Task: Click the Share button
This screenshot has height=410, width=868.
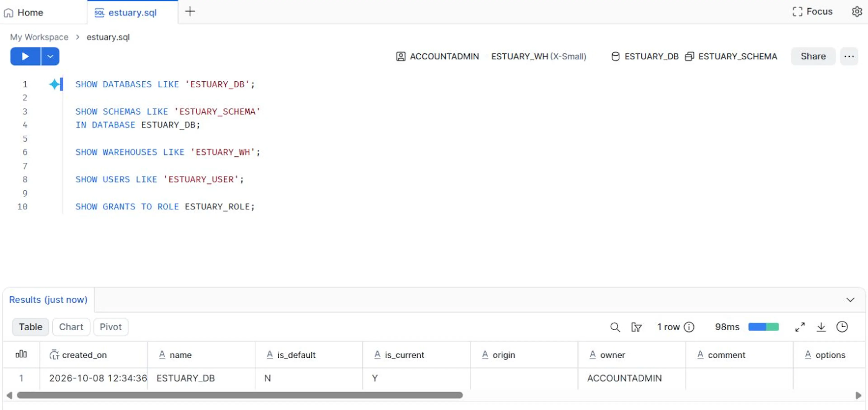Action: (x=813, y=56)
